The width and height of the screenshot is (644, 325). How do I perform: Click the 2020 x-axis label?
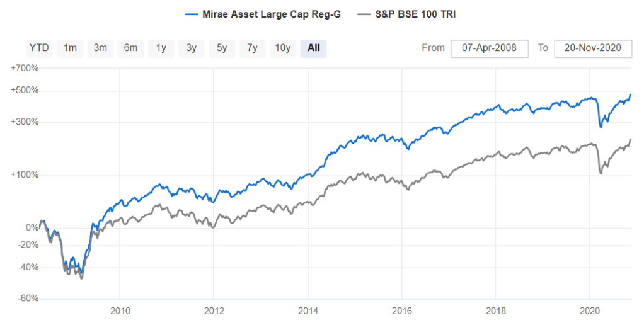pyautogui.click(x=589, y=311)
